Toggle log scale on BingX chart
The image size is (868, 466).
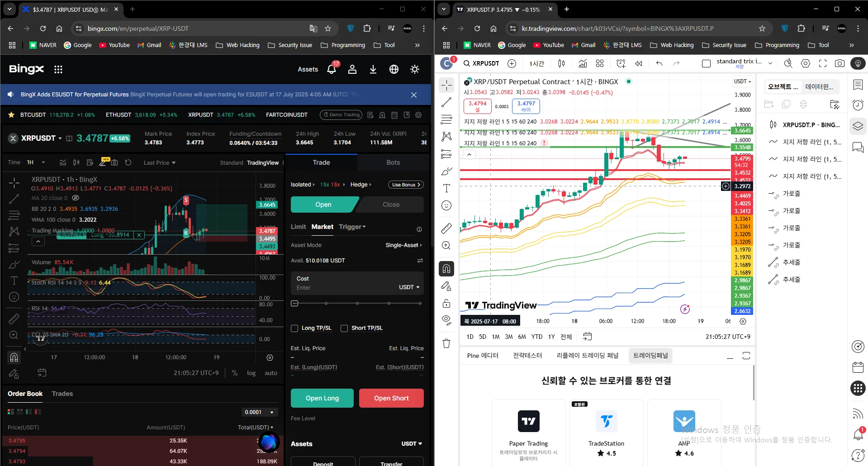tap(251, 373)
